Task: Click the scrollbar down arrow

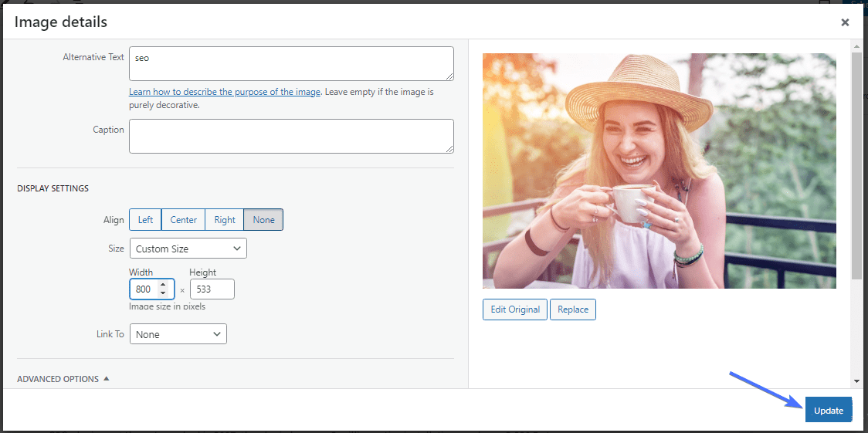Action: coord(856,381)
